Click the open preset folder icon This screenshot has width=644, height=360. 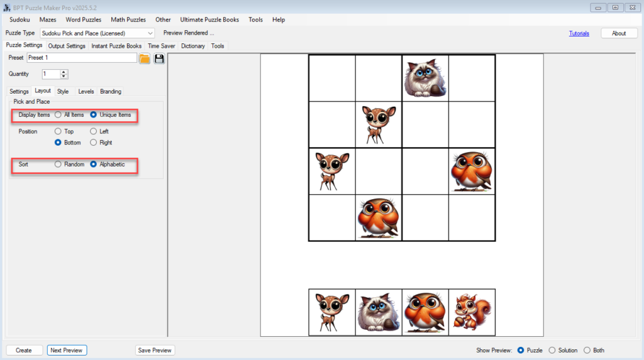[145, 58]
